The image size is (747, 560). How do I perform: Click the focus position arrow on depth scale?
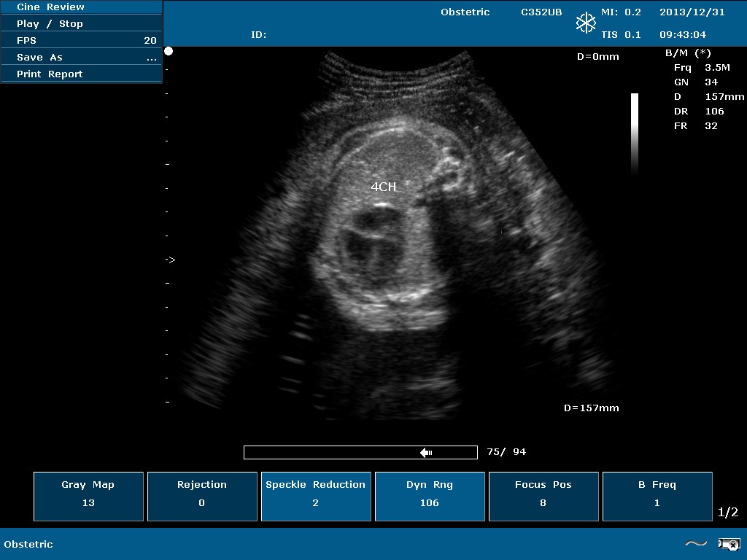(170, 260)
